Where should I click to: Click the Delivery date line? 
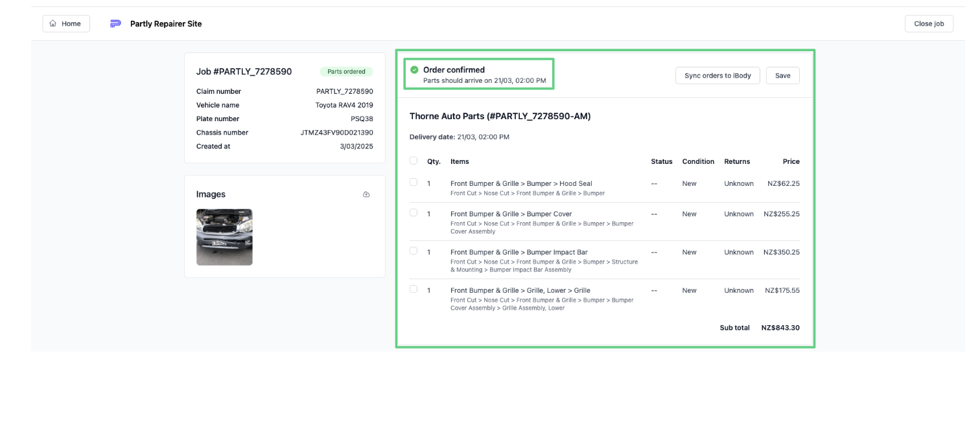coord(460,137)
